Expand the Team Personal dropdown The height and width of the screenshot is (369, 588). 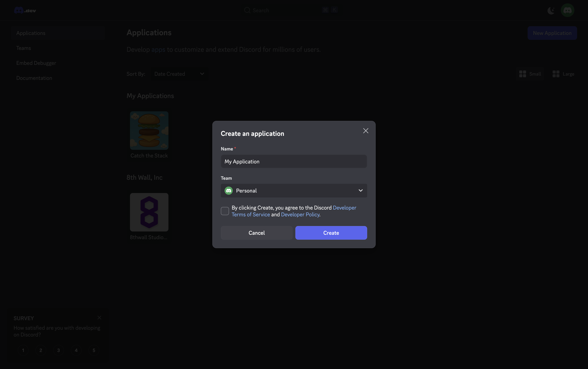tap(294, 191)
